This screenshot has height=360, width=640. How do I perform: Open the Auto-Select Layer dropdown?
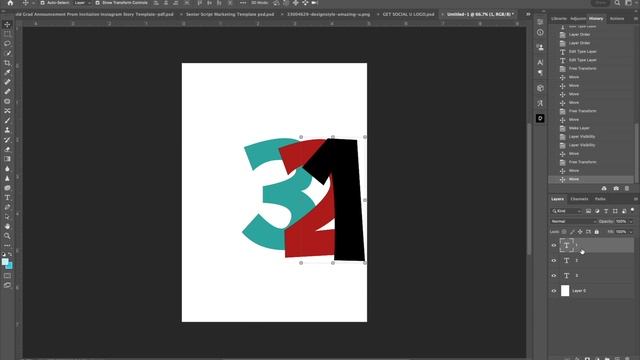tap(82, 3)
